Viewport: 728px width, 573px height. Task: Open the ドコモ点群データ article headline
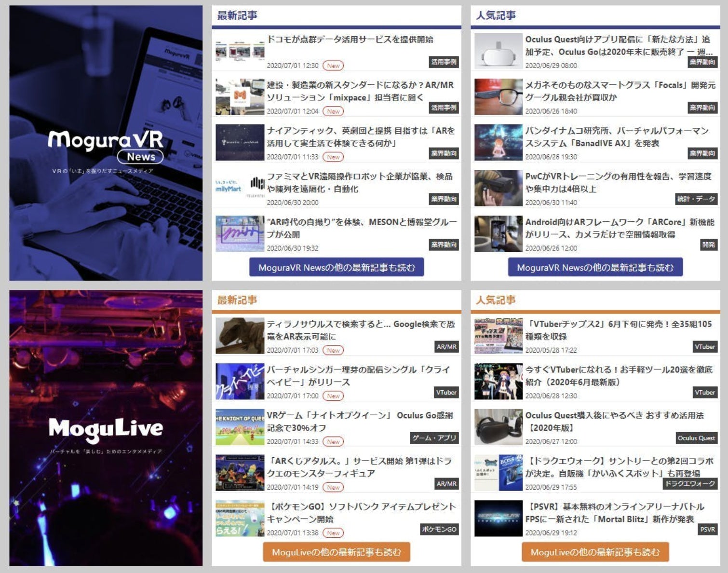click(x=350, y=40)
